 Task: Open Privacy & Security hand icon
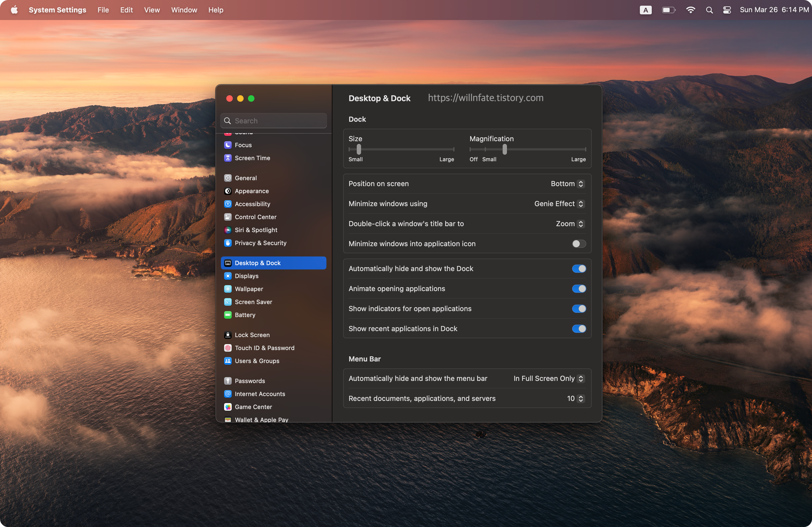(228, 243)
